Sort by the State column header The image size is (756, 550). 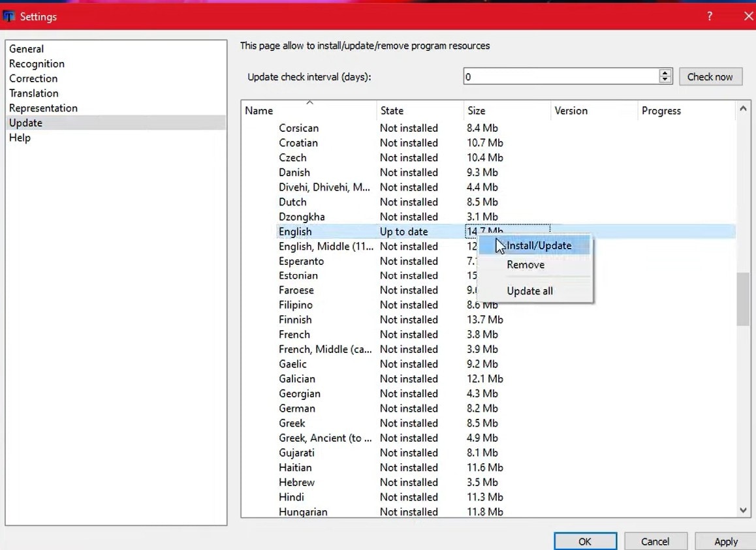(x=420, y=110)
